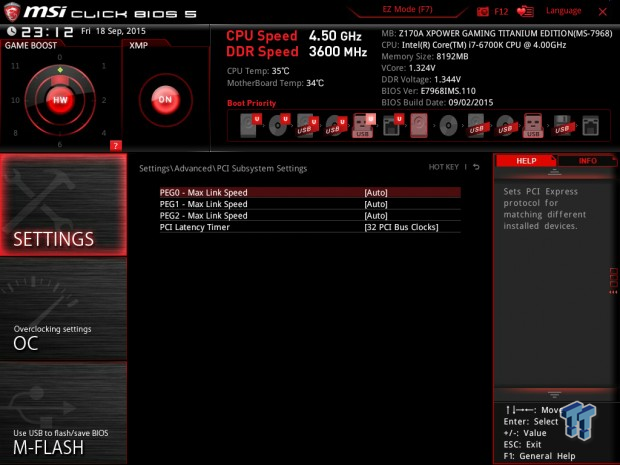Switch to the INFO tab
This screenshot has height=465, width=620.
[588, 161]
